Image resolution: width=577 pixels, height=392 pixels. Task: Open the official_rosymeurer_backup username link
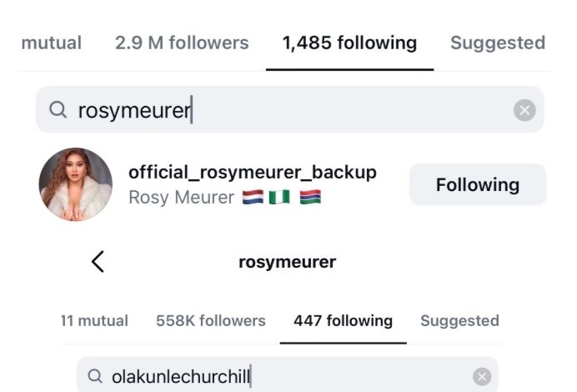tap(252, 173)
